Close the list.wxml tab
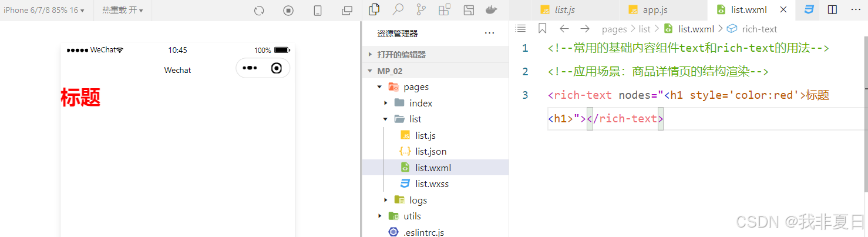 (783, 10)
